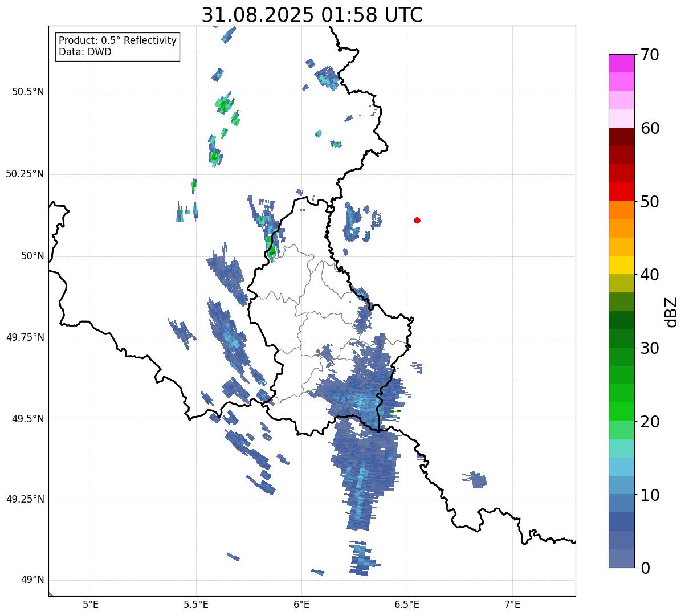This screenshot has height=616, width=685.
Task: Click the latitude label "50.25°N"
Action: (25, 174)
